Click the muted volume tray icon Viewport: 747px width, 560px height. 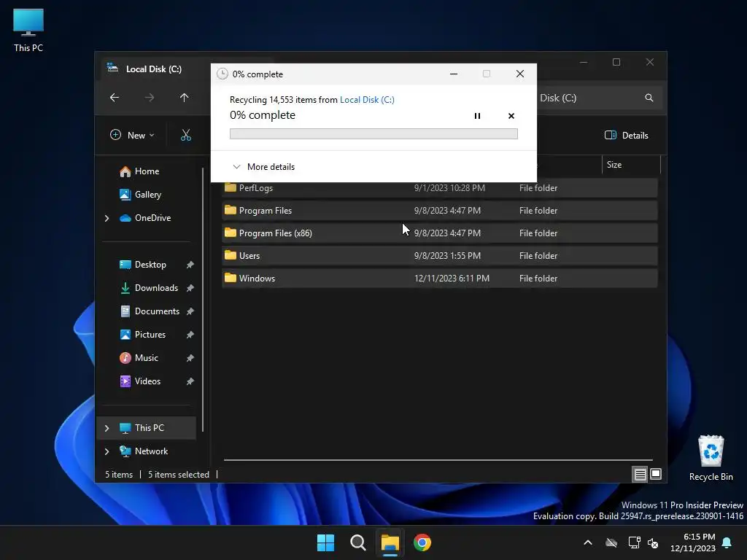(653, 542)
